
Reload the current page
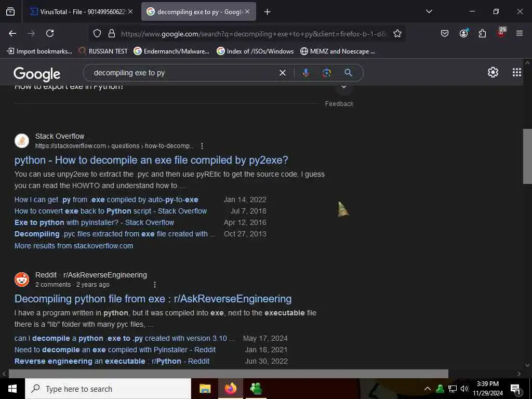(50, 33)
